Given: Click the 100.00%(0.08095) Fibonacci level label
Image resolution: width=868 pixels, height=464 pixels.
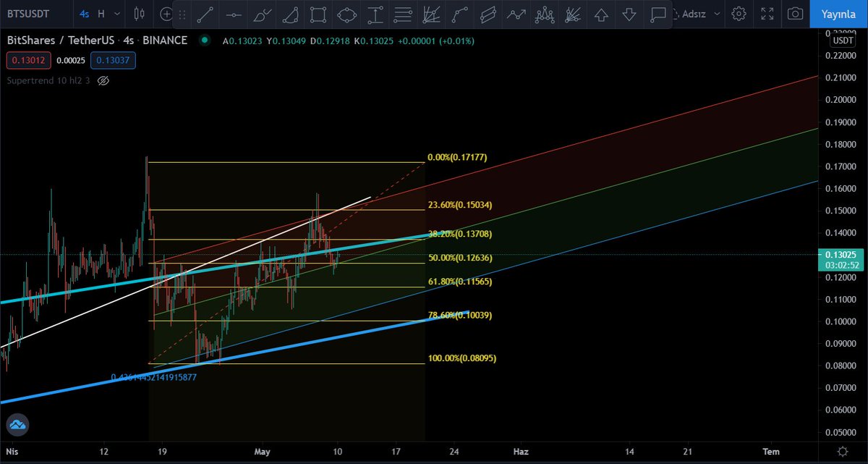Looking at the screenshot, I should pos(462,358).
